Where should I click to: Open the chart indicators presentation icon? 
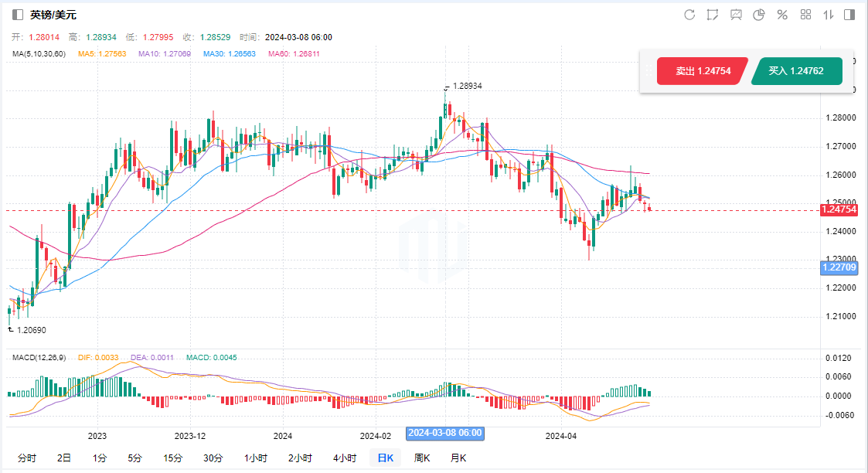tap(736, 15)
